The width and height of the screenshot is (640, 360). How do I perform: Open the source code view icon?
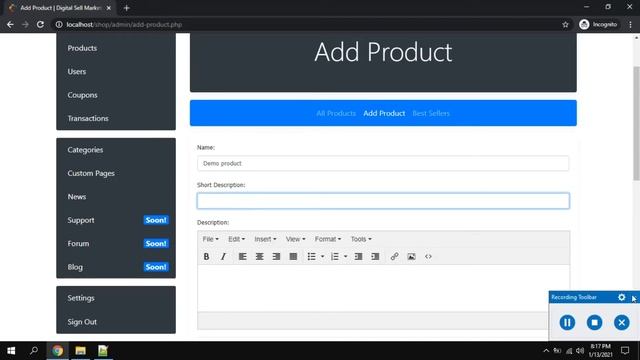click(x=428, y=256)
